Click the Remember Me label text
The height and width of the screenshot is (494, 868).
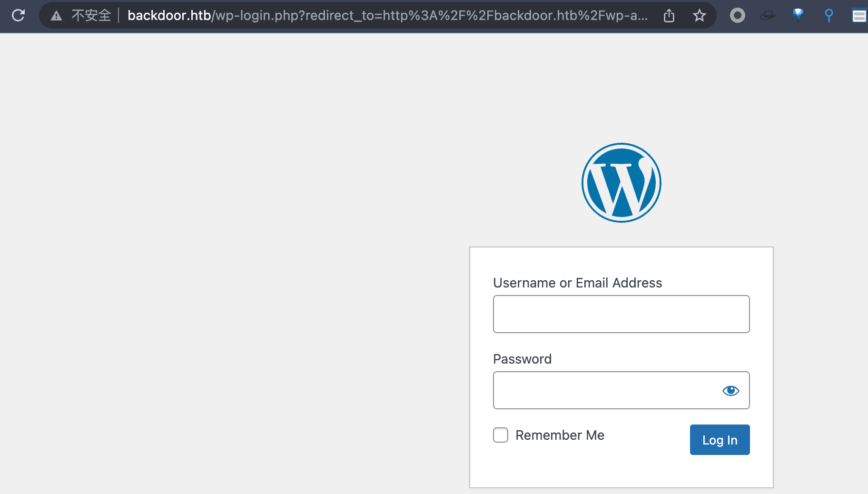click(560, 435)
